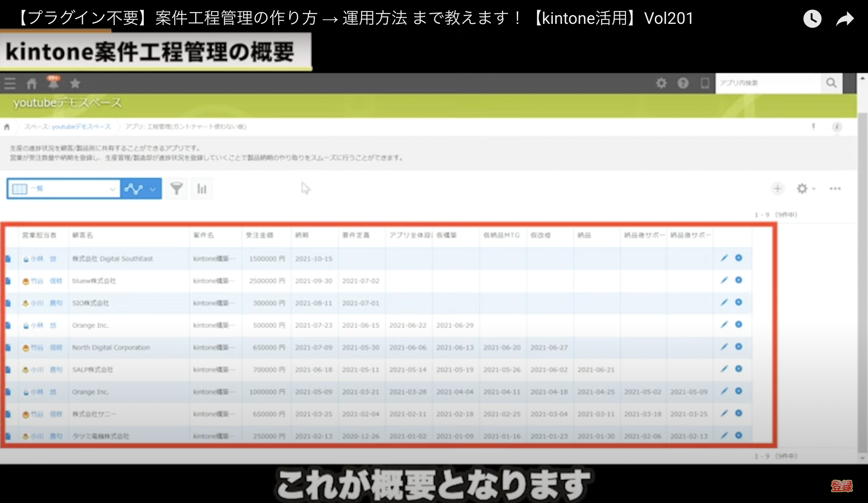The image size is (868, 503).
Task: Open the help question mark icon
Action: tap(683, 83)
